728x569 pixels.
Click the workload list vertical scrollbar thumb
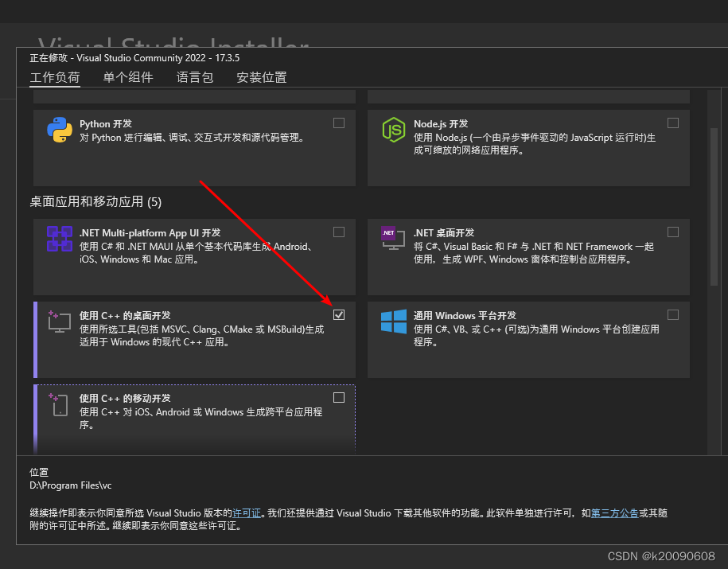714,207
